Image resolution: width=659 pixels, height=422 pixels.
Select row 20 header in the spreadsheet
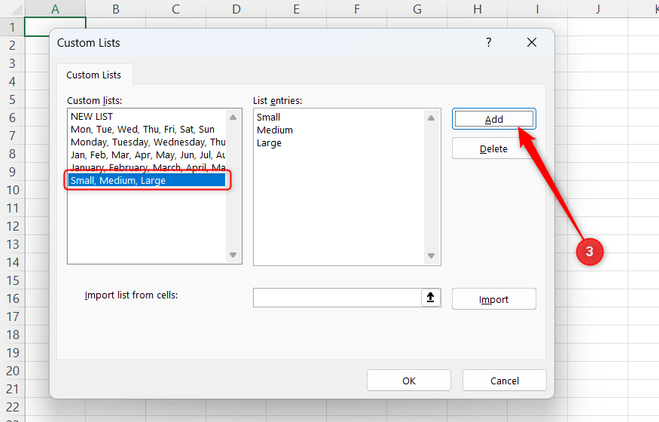point(12,371)
